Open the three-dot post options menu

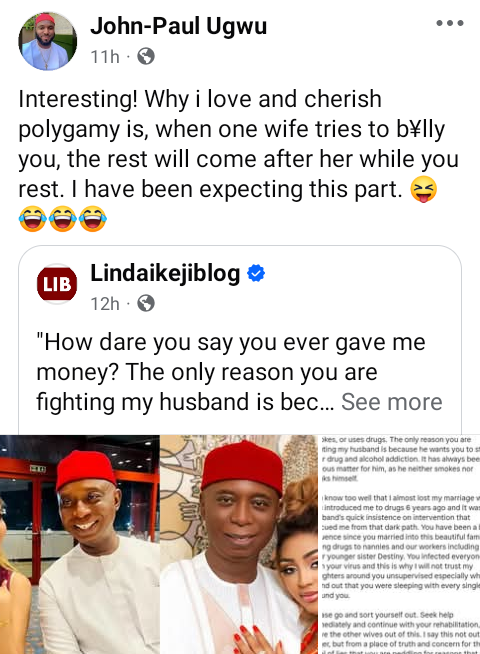click(x=450, y=23)
